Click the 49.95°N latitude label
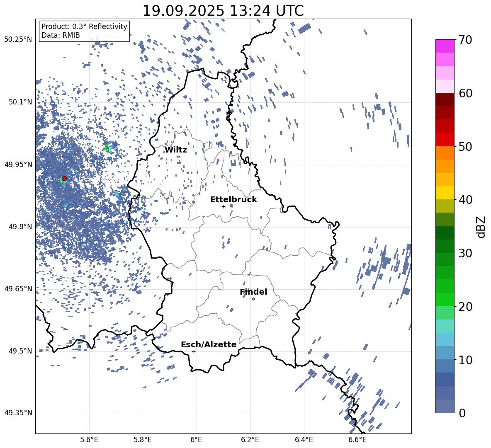 pos(18,164)
